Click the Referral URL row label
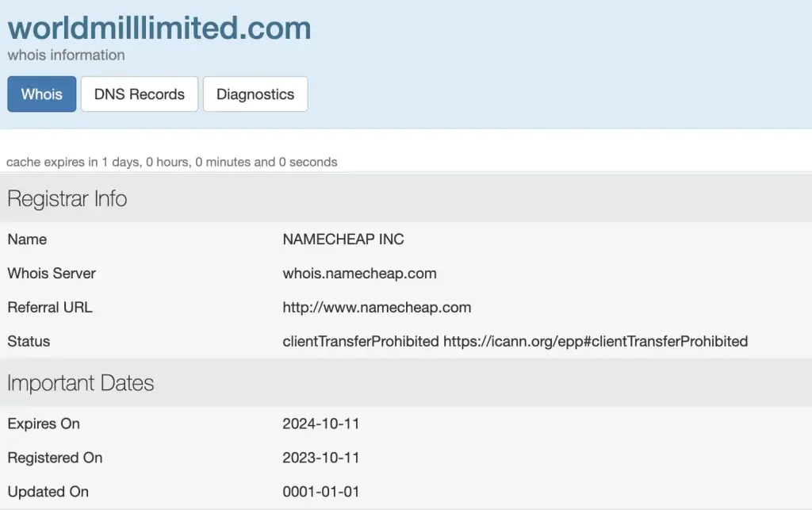This screenshot has height=510, width=812. pyautogui.click(x=50, y=308)
